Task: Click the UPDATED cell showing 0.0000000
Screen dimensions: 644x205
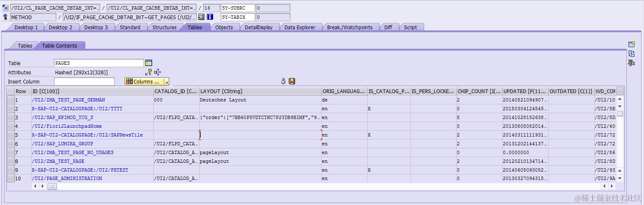Action: 525,152
